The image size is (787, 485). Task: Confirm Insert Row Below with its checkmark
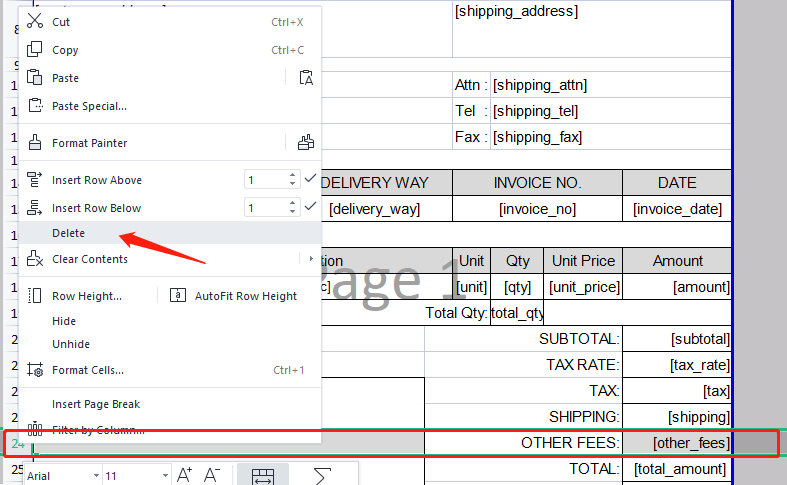click(x=310, y=207)
